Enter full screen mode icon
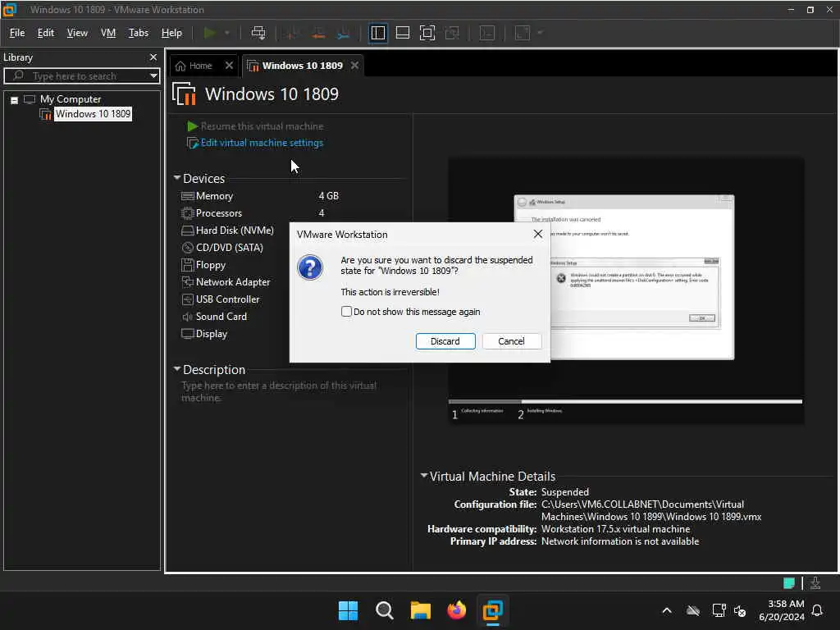 [427, 33]
